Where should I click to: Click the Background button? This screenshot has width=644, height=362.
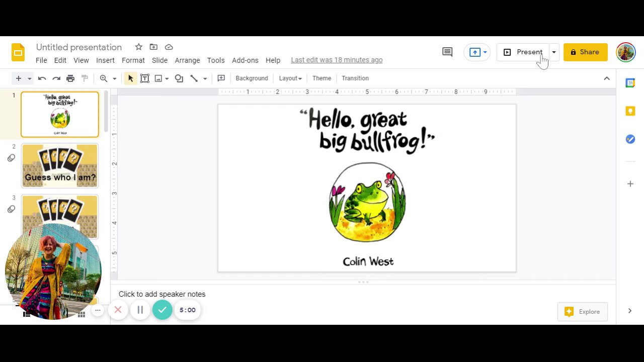point(252,78)
